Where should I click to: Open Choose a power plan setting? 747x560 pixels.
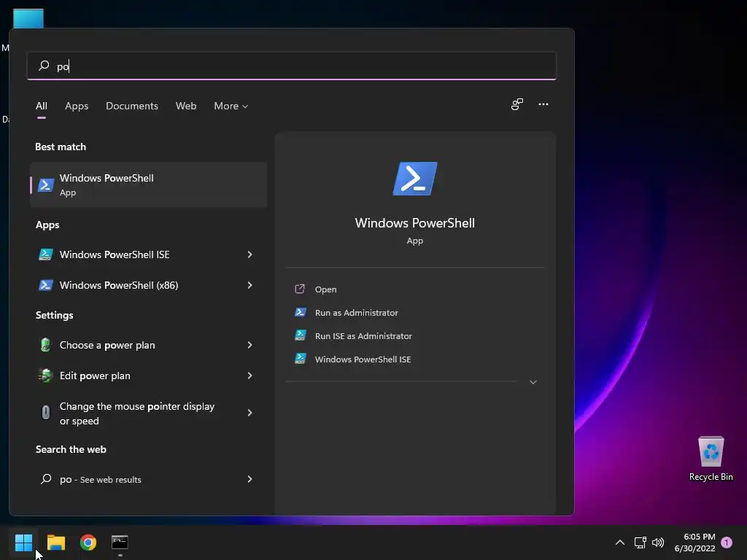[x=148, y=345]
